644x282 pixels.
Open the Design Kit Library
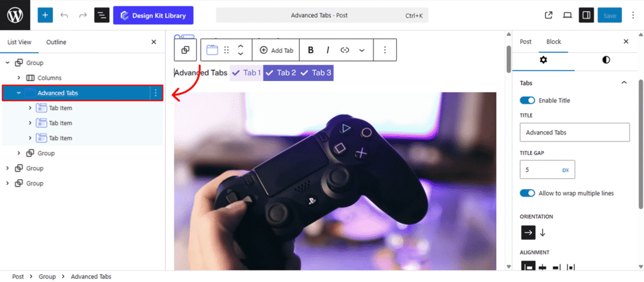[x=153, y=15]
